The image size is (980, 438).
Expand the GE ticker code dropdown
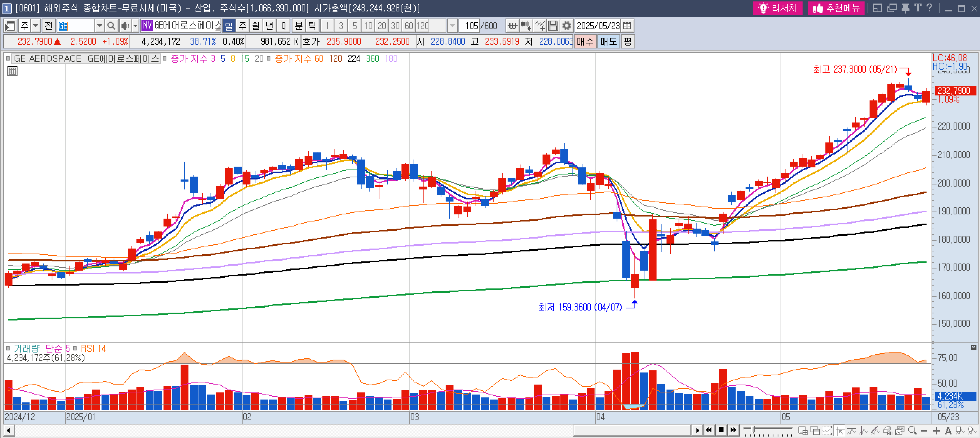99,26
